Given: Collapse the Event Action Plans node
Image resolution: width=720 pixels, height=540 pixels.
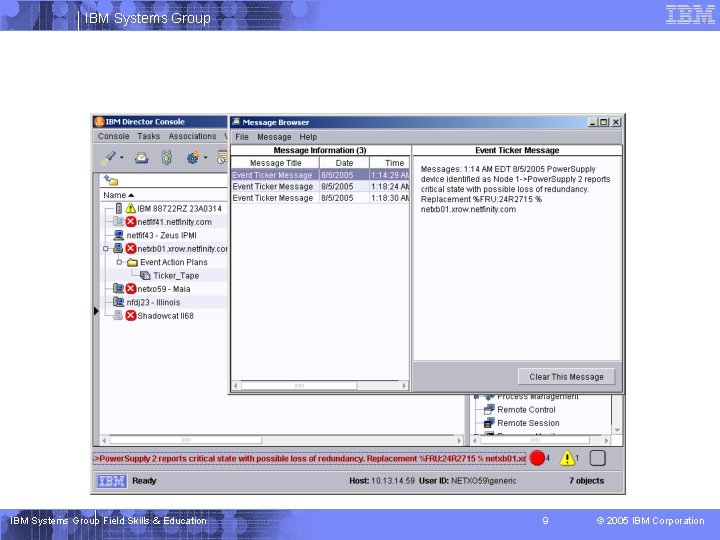Looking at the screenshot, I should pyautogui.click(x=119, y=262).
